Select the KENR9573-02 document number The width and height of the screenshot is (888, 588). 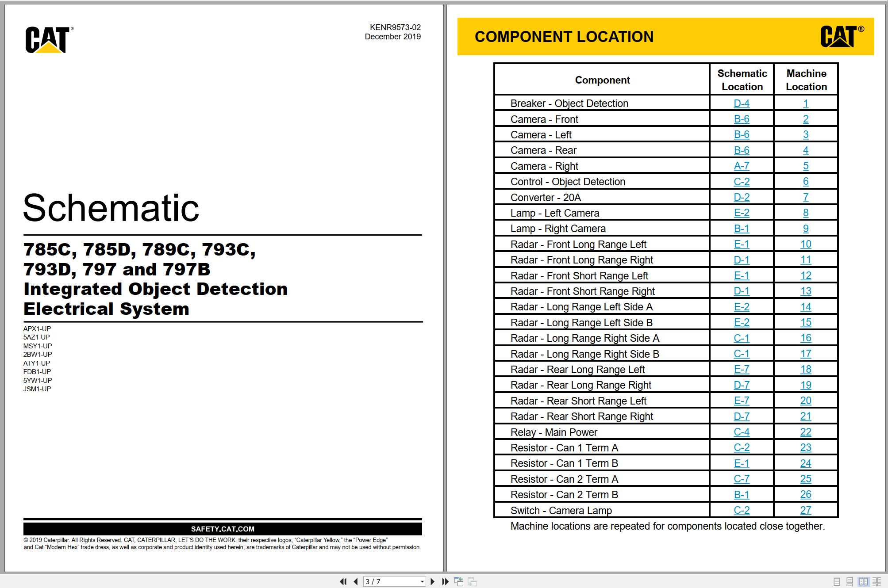point(395,27)
